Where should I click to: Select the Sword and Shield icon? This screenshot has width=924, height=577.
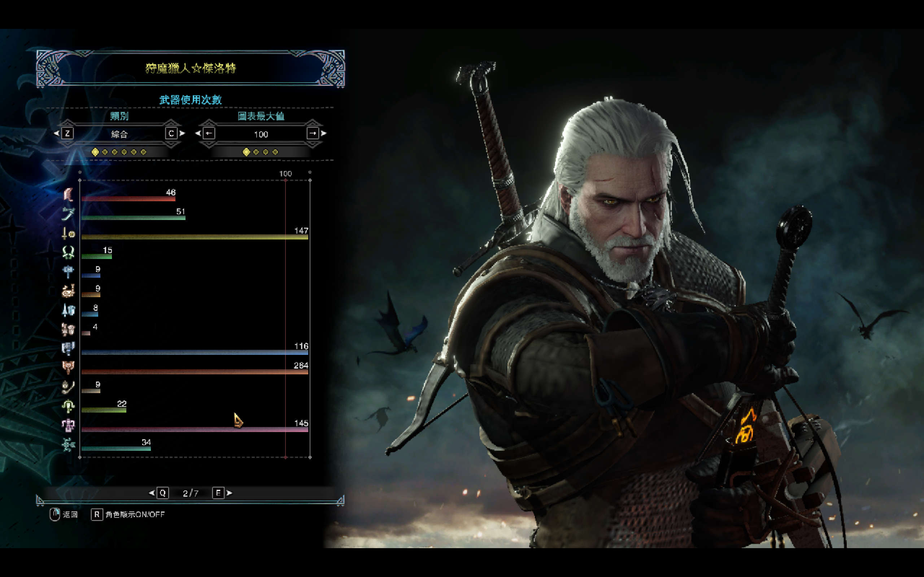pos(68,233)
